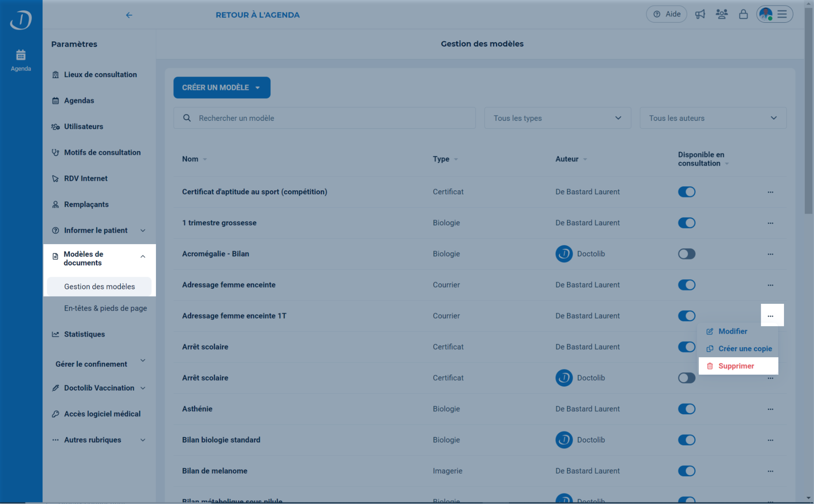The width and height of the screenshot is (814, 504).
Task: Click Retour à l'agenda link
Action: [257, 15]
